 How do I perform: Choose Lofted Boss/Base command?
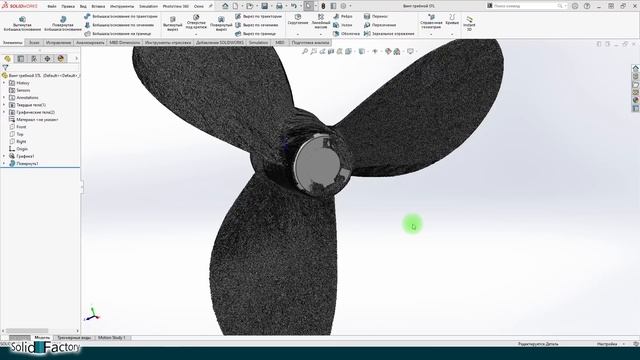tap(119, 25)
